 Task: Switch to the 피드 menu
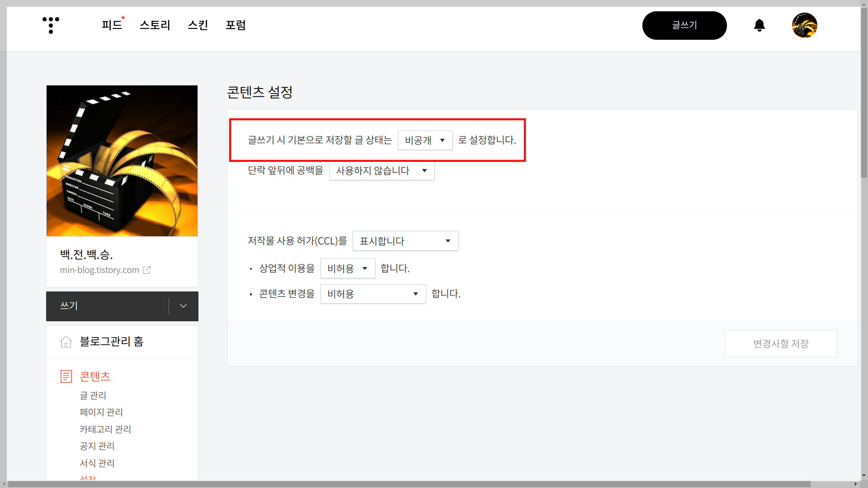pyautogui.click(x=112, y=25)
